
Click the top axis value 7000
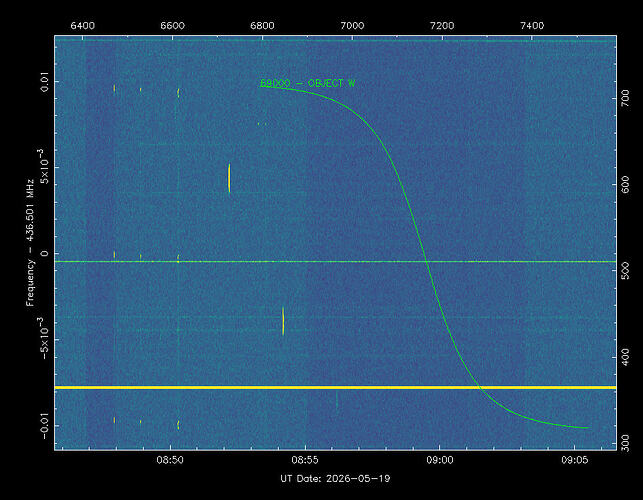click(x=352, y=26)
